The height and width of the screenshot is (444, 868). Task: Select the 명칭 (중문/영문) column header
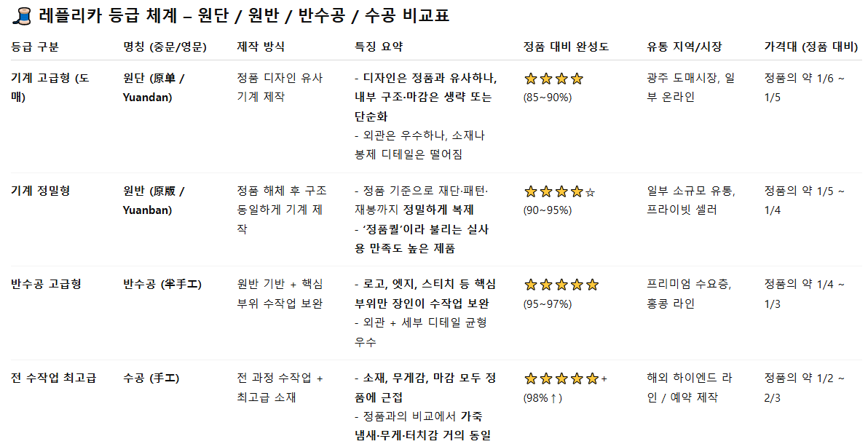coord(165,47)
